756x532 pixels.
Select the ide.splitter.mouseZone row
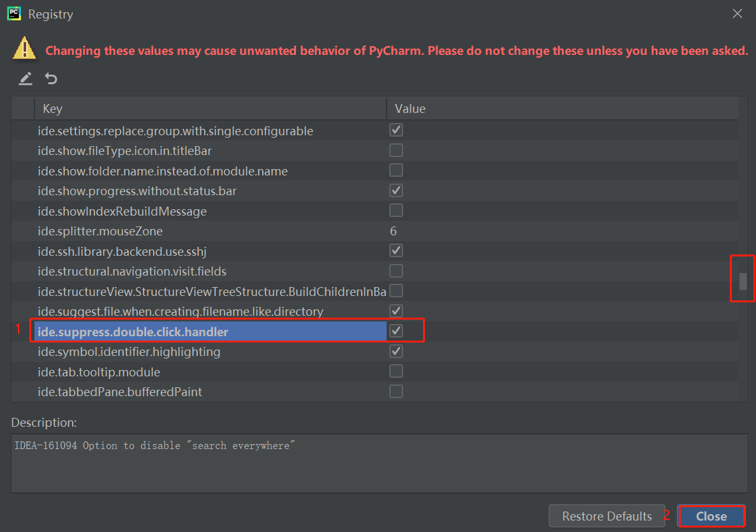[x=374, y=232]
